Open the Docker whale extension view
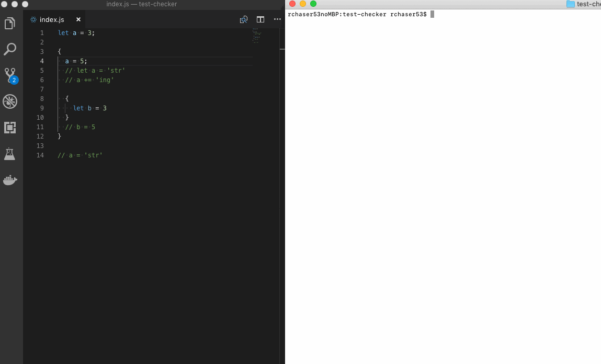This screenshot has height=364, width=601. (10, 180)
